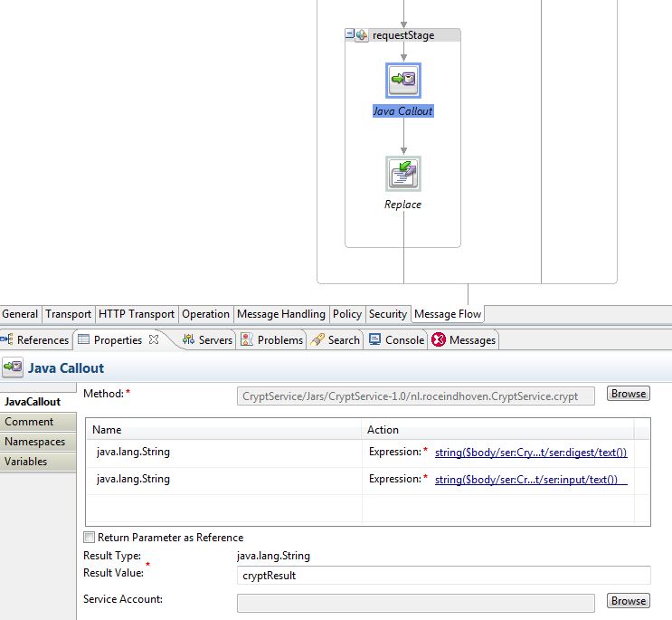Screen dimensions: 672x620
Task: Switch to the Namespaces section
Action: (35, 442)
